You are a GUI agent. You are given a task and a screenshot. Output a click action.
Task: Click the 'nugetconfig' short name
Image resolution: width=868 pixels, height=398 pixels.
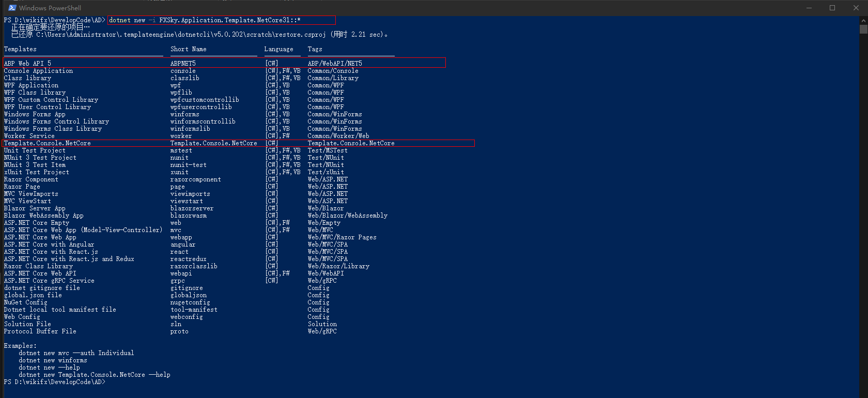coord(190,302)
